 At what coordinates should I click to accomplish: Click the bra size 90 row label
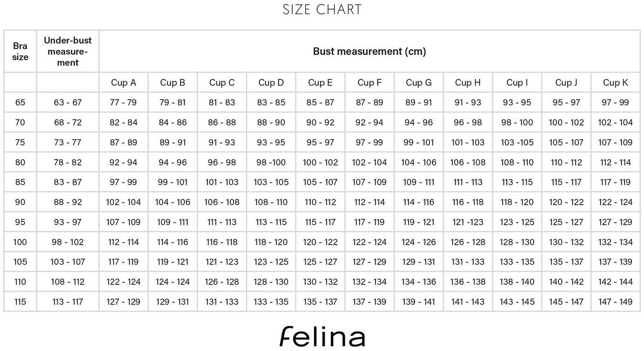[x=20, y=202]
